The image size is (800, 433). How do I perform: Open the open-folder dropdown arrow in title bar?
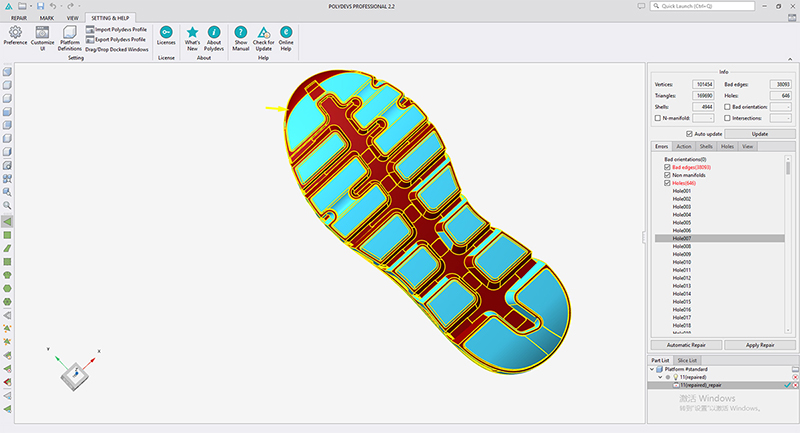(x=31, y=7)
